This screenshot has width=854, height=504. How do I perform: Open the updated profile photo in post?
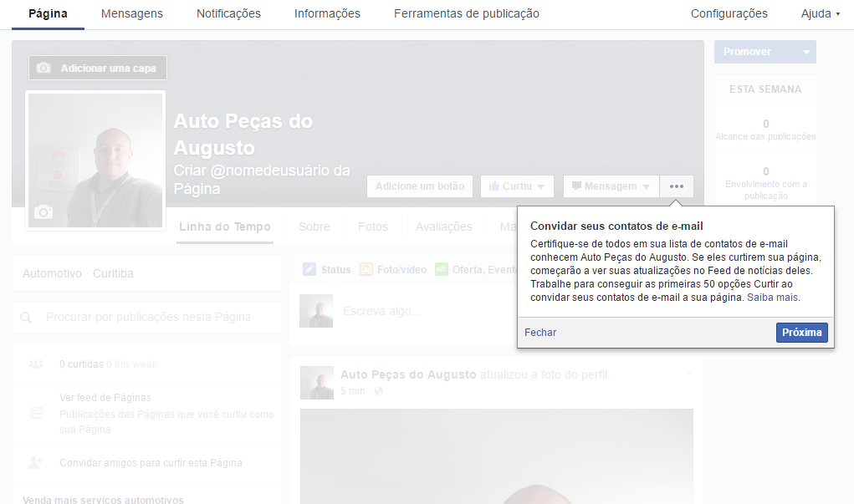pos(497,456)
